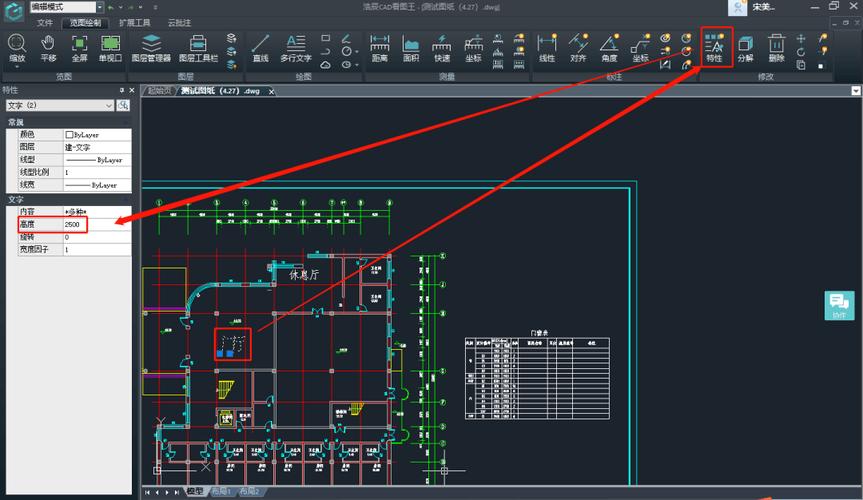Screen dimensions: 863x500
Task: Choose the 单视口 single viewport icon
Action: click(x=110, y=48)
